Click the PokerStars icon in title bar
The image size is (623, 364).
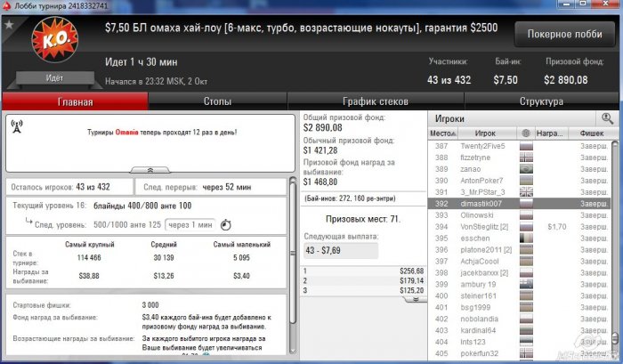[6, 5]
